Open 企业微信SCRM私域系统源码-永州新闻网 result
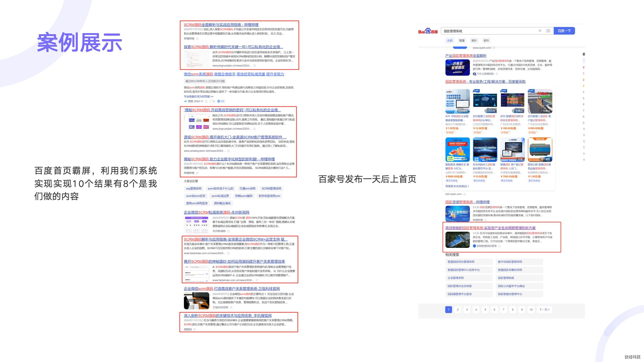 click(x=216, y=212)
